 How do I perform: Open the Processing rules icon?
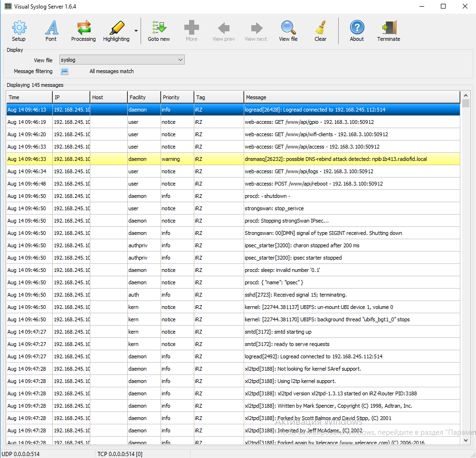pyautogui.click(x=83, y=31)
